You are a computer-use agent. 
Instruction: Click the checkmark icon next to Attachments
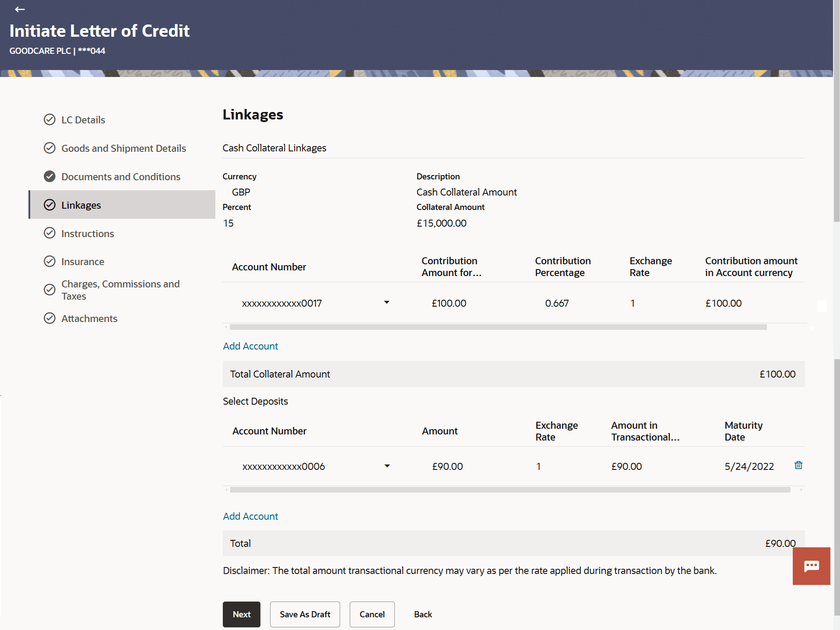pos(49,318)
